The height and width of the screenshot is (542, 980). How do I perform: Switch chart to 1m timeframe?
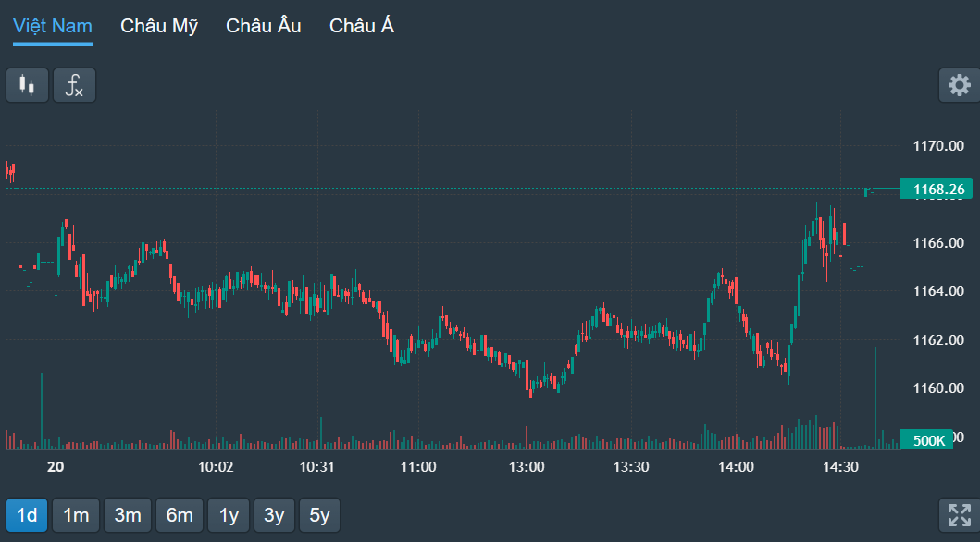click(75, 515)
